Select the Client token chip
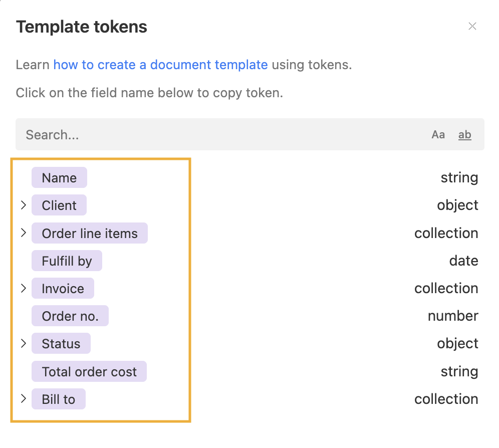The height and width of the screenshot is (448, 499). click(x=59, y=204)
